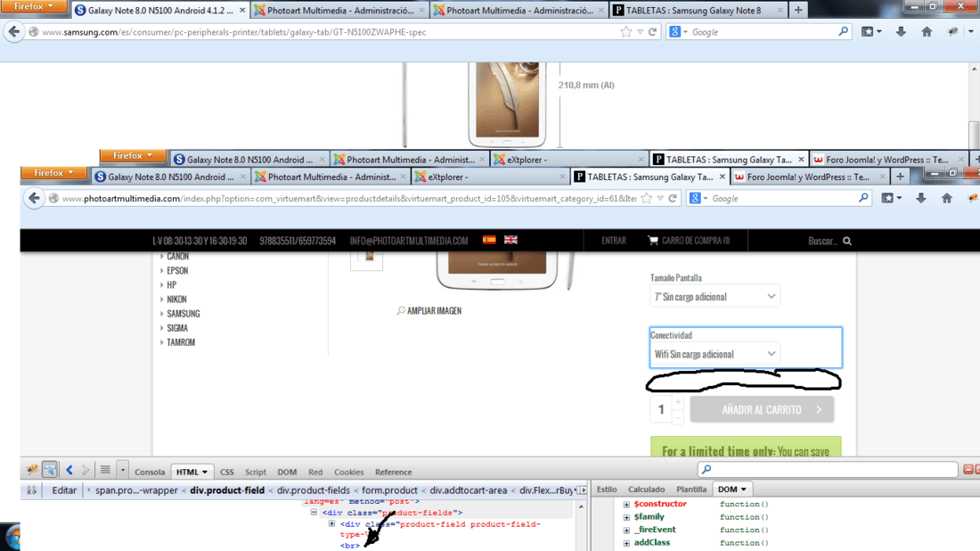
Task: Go forward in Firebug panel history
Action: [86, 470]
